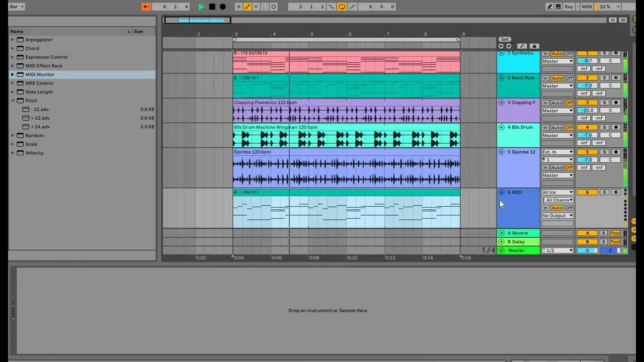Unfold the A Reverb return track
The width and height of the screenshot is (644, 362).
[502, 233]
